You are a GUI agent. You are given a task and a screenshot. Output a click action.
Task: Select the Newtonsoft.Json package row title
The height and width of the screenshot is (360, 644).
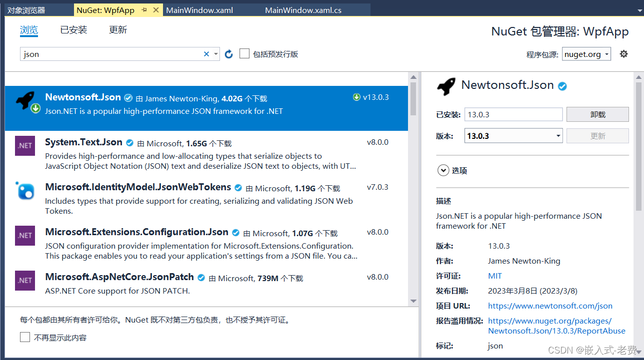pos(83,97)
